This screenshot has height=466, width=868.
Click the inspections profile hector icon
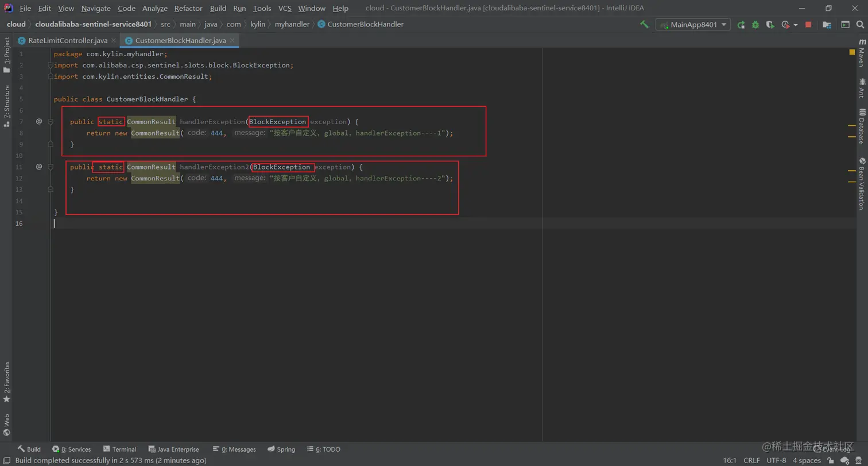(x=859, y=460)
